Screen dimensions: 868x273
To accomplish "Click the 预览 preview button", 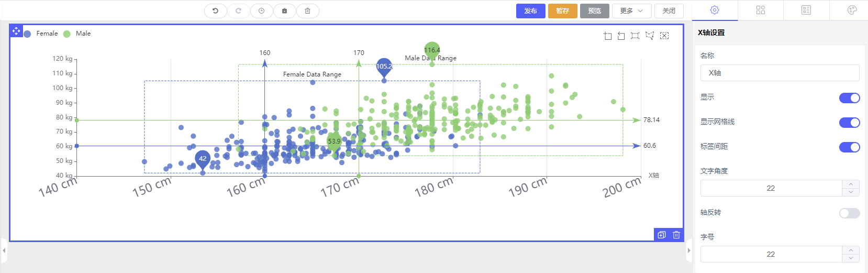I will pos(594,11).
